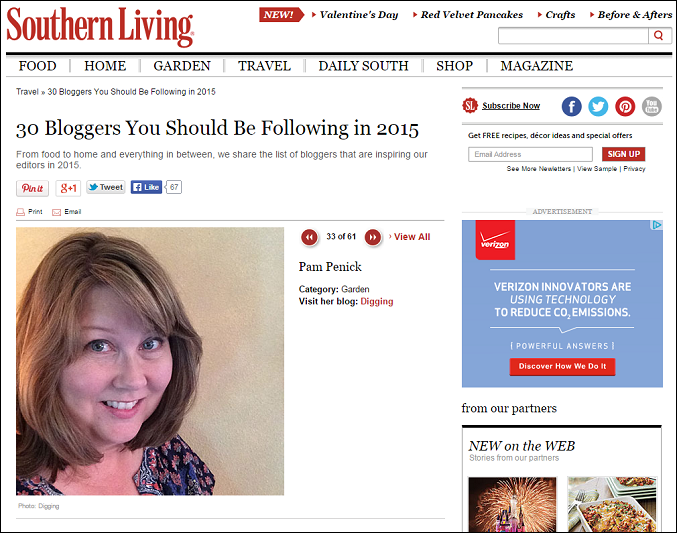
Task: Click the SIGN UP button
Action: (623, 154)
